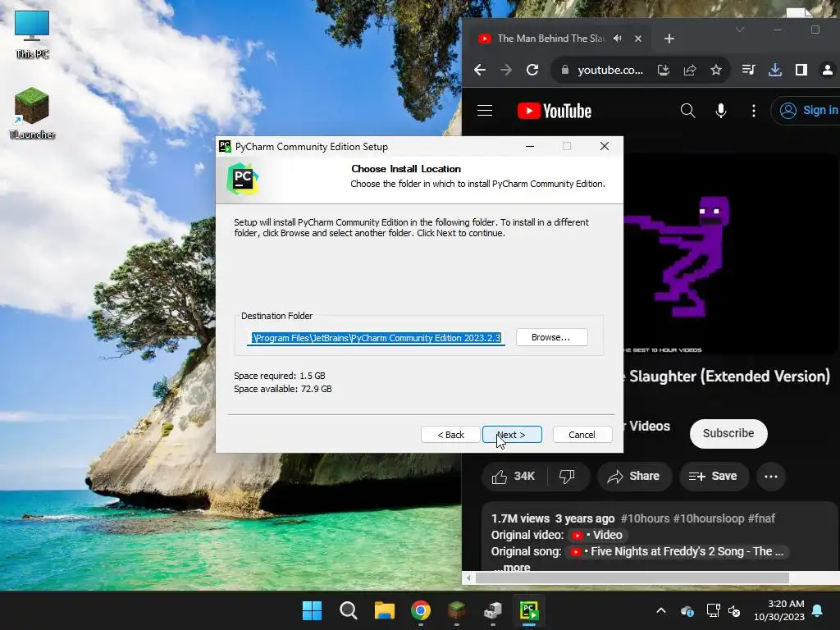Click Next in PyCharm Setup

(x=512, y=435)
